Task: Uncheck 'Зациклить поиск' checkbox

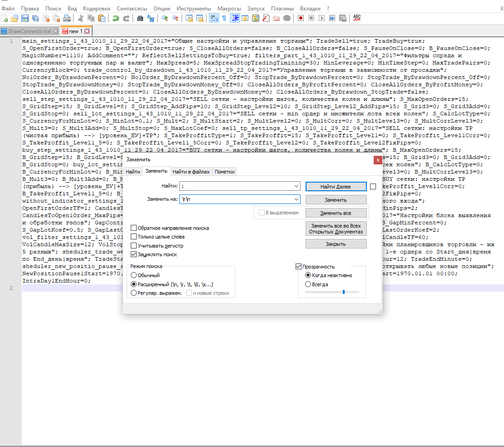Action: tap(133, 254)
